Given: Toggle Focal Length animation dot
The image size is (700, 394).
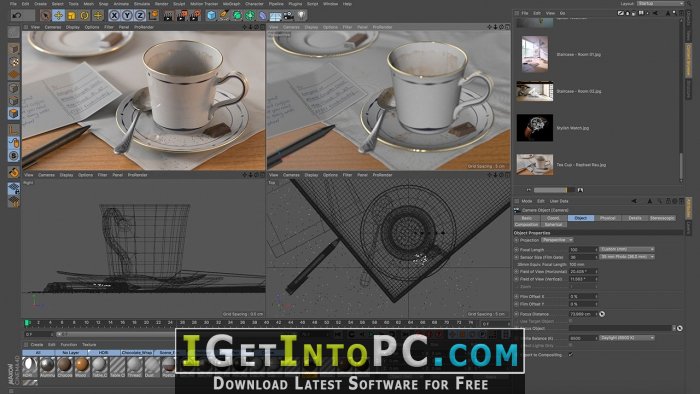Looking at the screenshot, I should coord(517,249).
